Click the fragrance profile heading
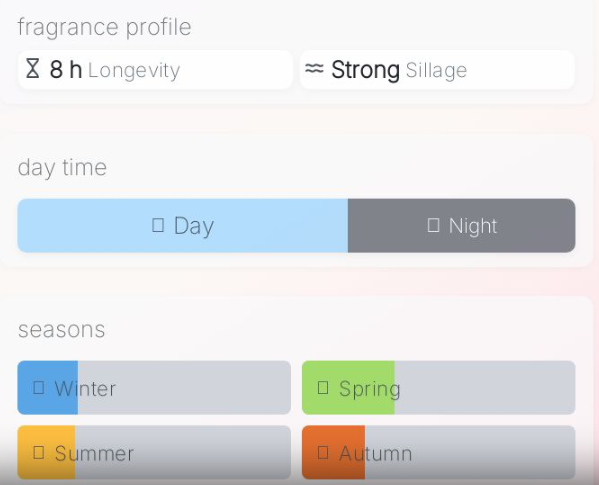The height and width of the screenshot is (485, 599). click(x=104, y=27)
